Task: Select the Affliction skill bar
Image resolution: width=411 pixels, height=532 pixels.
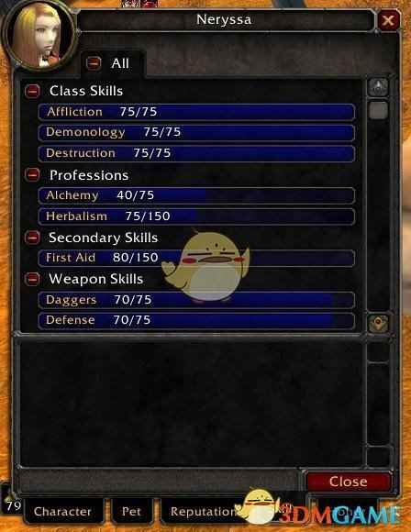Action: point(196,112)
